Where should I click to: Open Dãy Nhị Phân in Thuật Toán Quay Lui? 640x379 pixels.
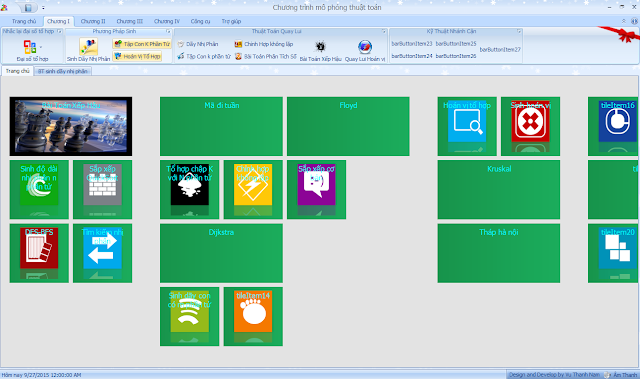tap(198, 44)
